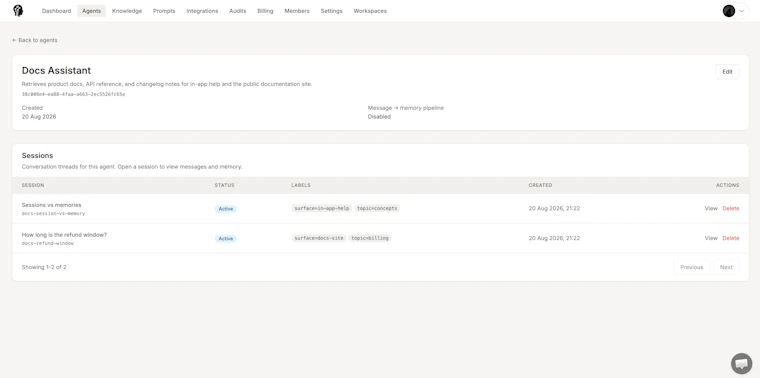Viewport: 760px width, 378px height.
Task: Expand the account menu chevron
Action: pyautogui.click(x=742, y=11)
